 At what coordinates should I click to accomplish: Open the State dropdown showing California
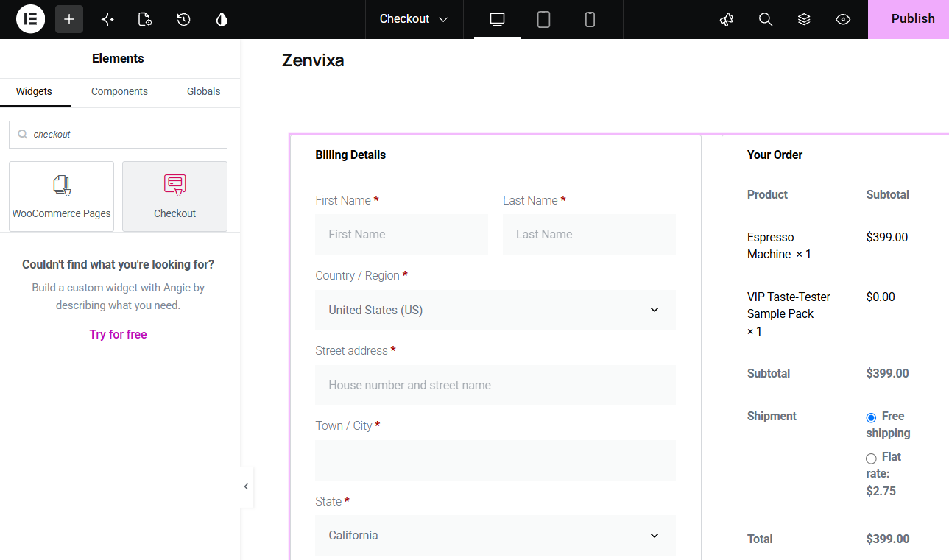(x=495, y=535)
